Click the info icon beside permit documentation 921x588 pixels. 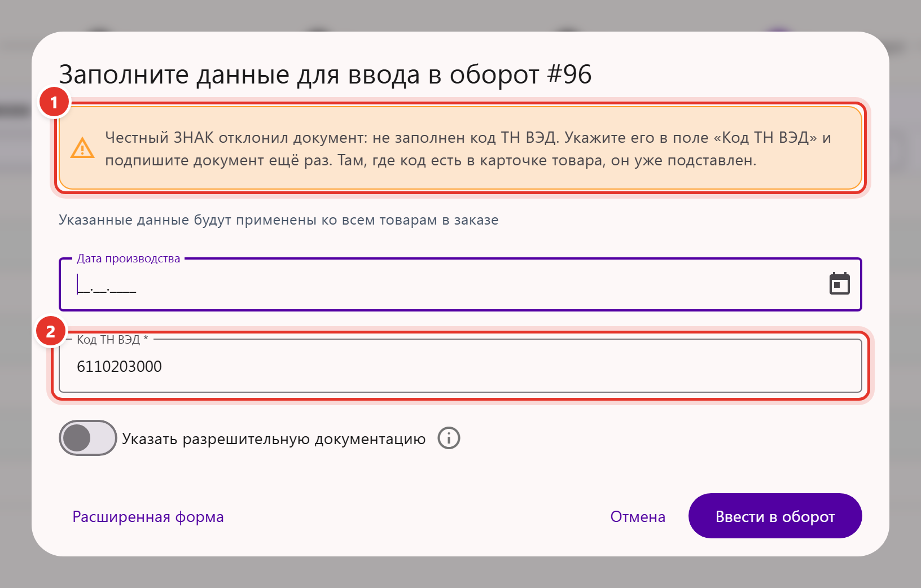point(449,438)
